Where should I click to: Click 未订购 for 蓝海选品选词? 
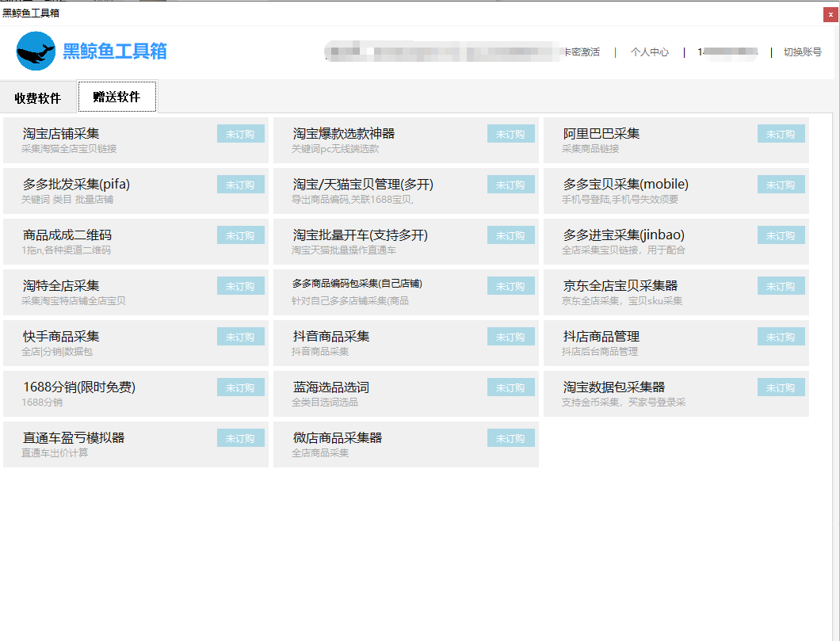510,387
